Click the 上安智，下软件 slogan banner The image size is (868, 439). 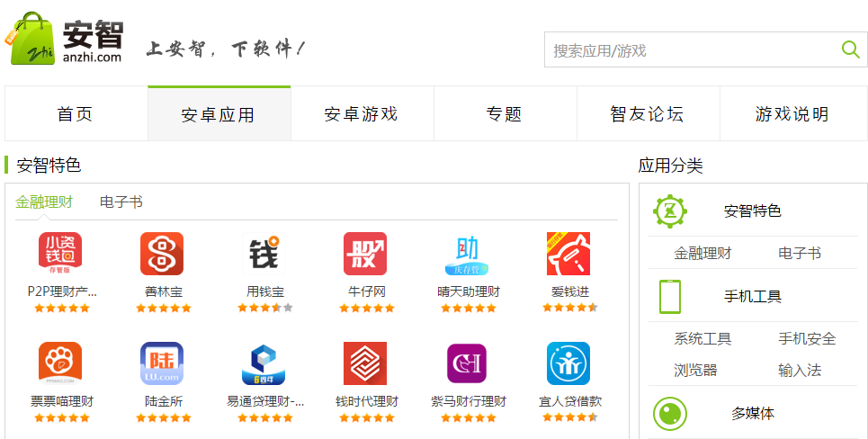(x=225, y=49)
